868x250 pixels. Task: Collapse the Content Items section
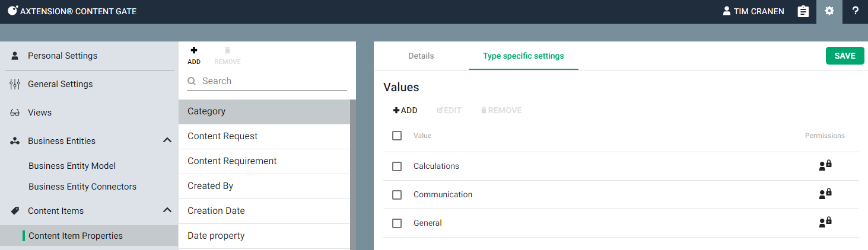(167, 211)
